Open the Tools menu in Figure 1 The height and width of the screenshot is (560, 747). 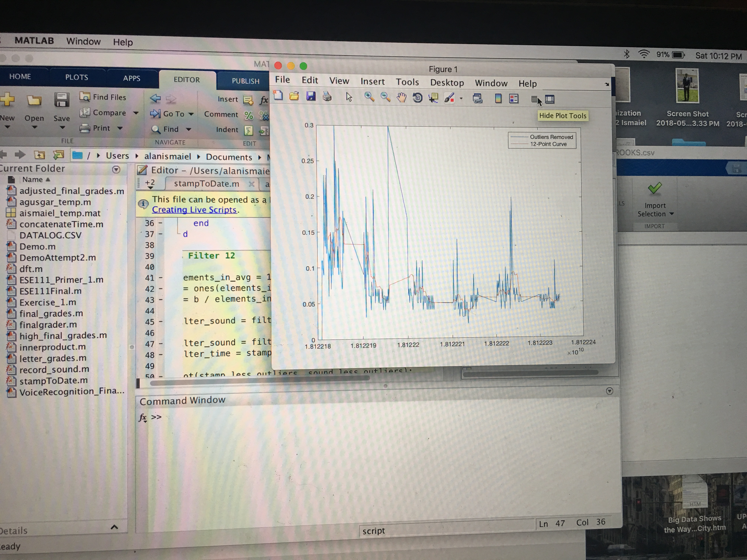click(x=407, y=82)
